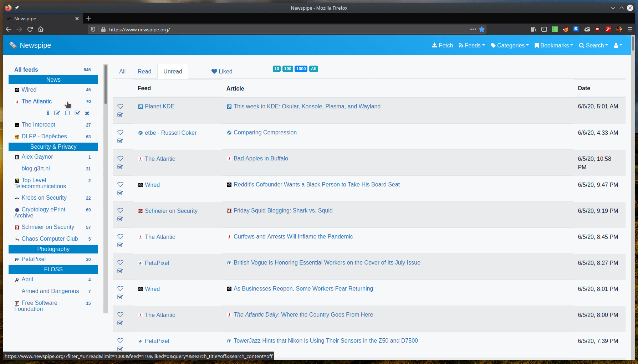The height and width of the screenshot is (364, 638).
Task: Toggle Firefox sidebar view icon
Action: click(544, 29)
